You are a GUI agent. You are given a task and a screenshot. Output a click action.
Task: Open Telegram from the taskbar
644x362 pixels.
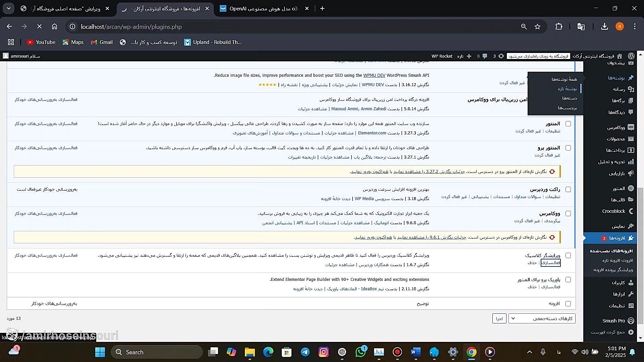[x=305, y=352]
